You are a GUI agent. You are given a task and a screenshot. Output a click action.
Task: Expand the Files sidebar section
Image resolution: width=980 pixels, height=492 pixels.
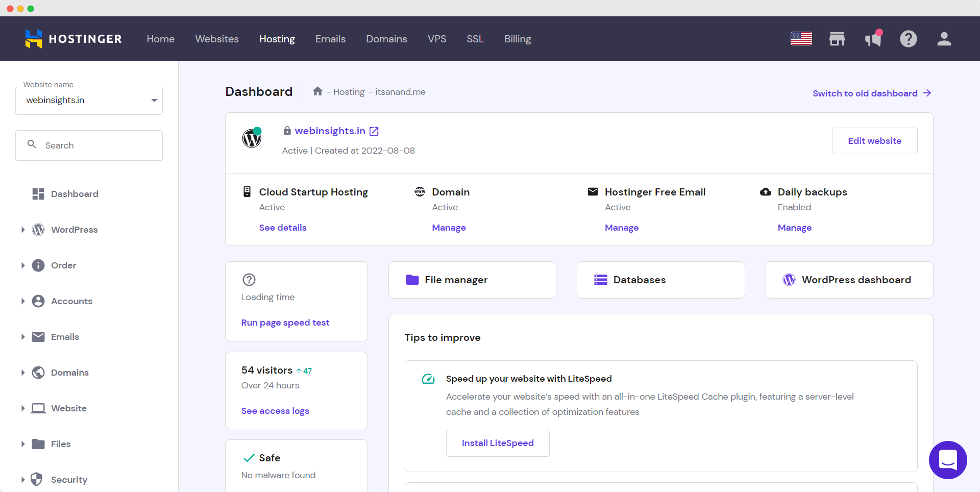[x=23, y=444]
